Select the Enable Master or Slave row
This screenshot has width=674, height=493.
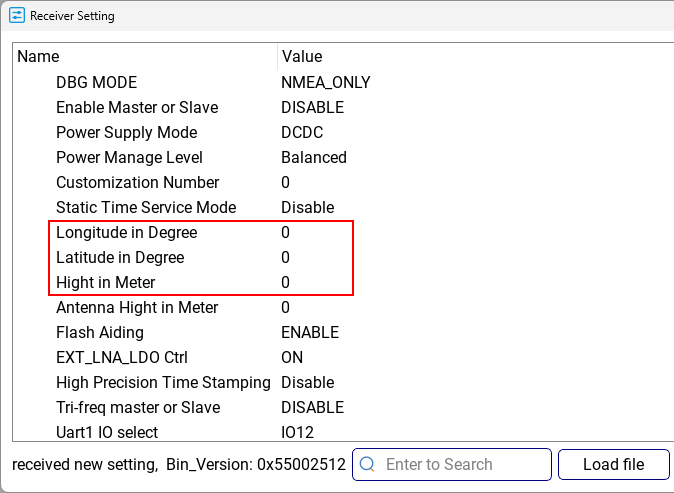(x=343, y=107)
